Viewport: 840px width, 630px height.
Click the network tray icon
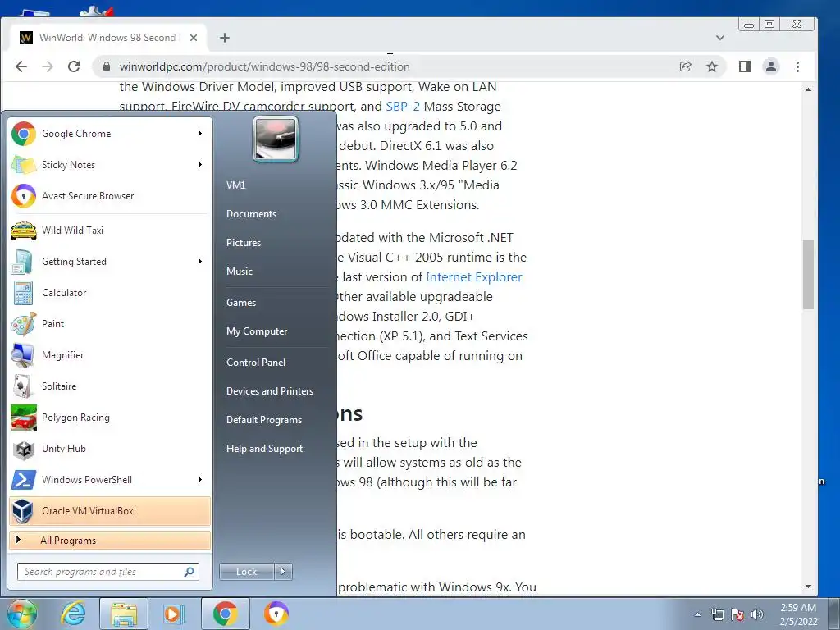tap(718, 614)
